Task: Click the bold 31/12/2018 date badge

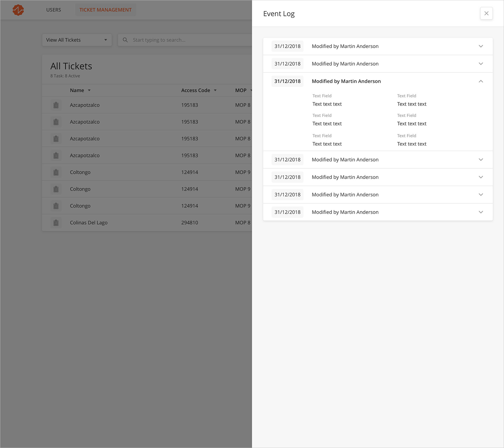Action: [287, 81]
